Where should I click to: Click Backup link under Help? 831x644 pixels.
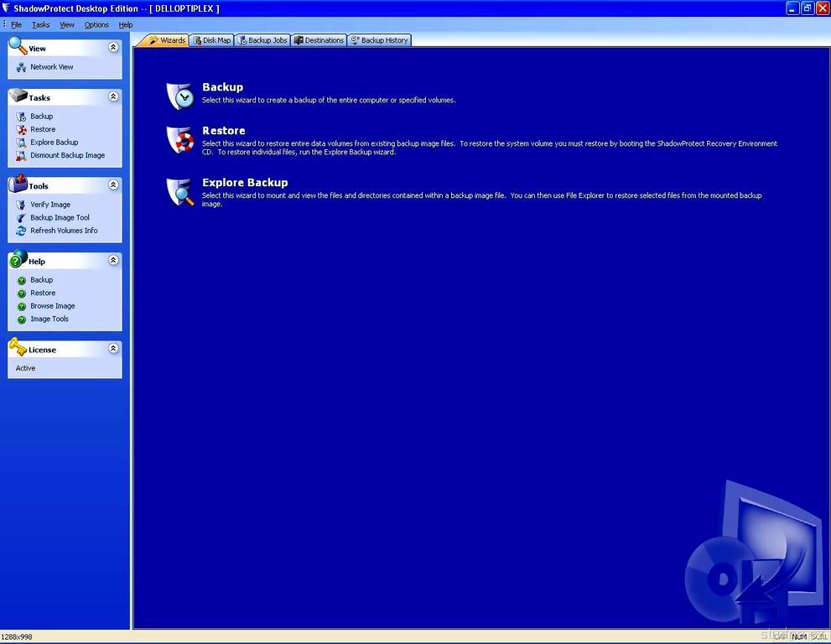click(41, 280)
